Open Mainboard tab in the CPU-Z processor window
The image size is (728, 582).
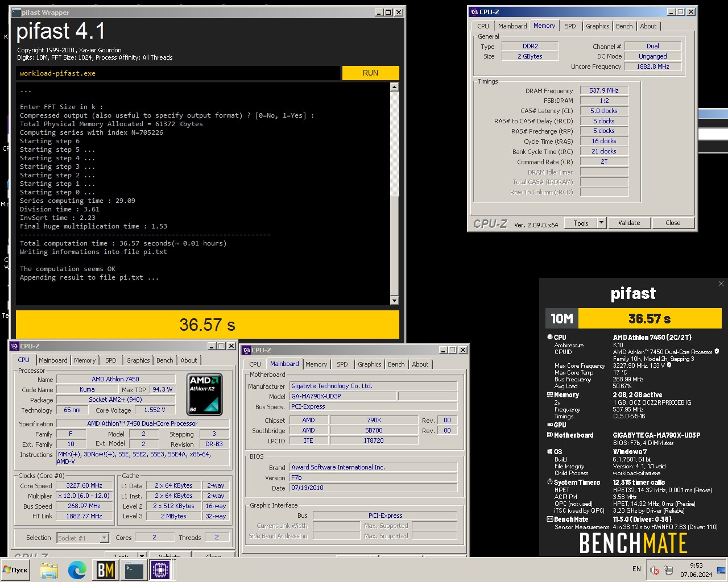click(x=53, y=360)
